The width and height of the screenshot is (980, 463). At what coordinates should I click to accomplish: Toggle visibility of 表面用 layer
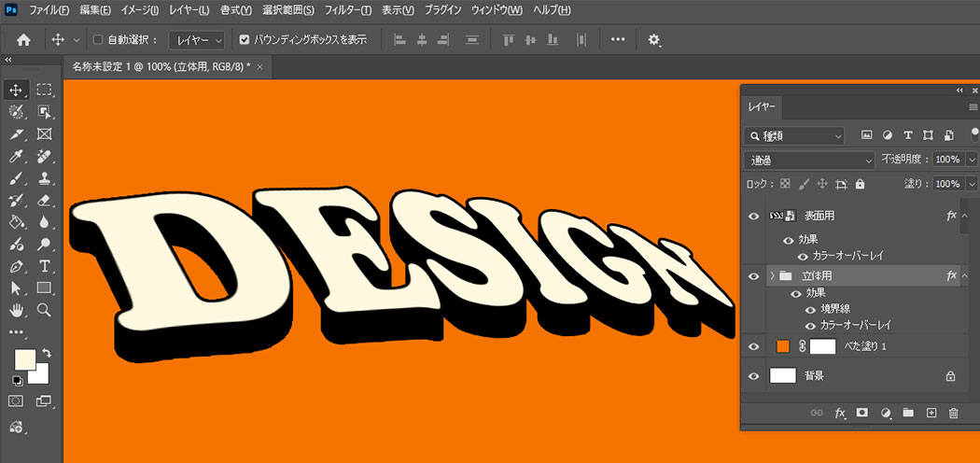(x=754, y=216)
